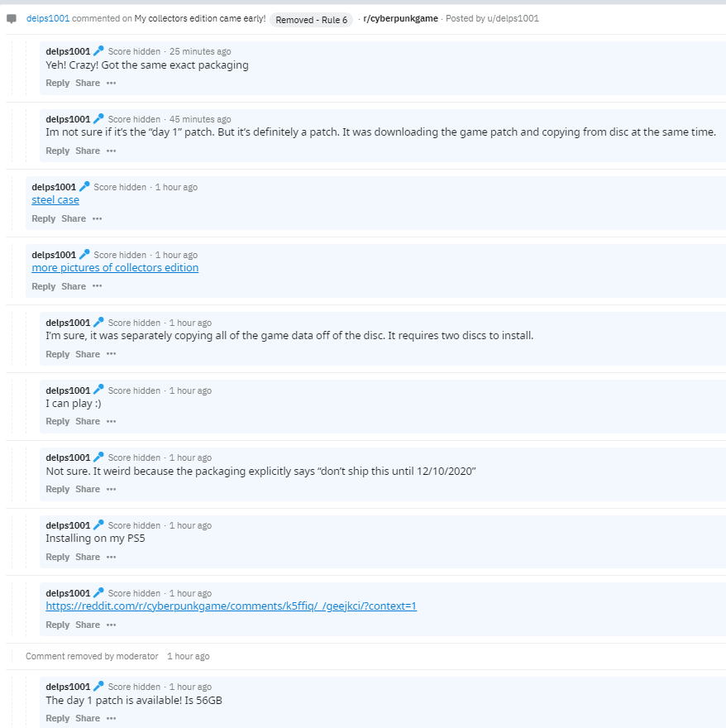Image resolution: width=726 pixels, height=728 pixels.
Task: Share the 'requires two discs to install' comment
Action: point(88,354)
